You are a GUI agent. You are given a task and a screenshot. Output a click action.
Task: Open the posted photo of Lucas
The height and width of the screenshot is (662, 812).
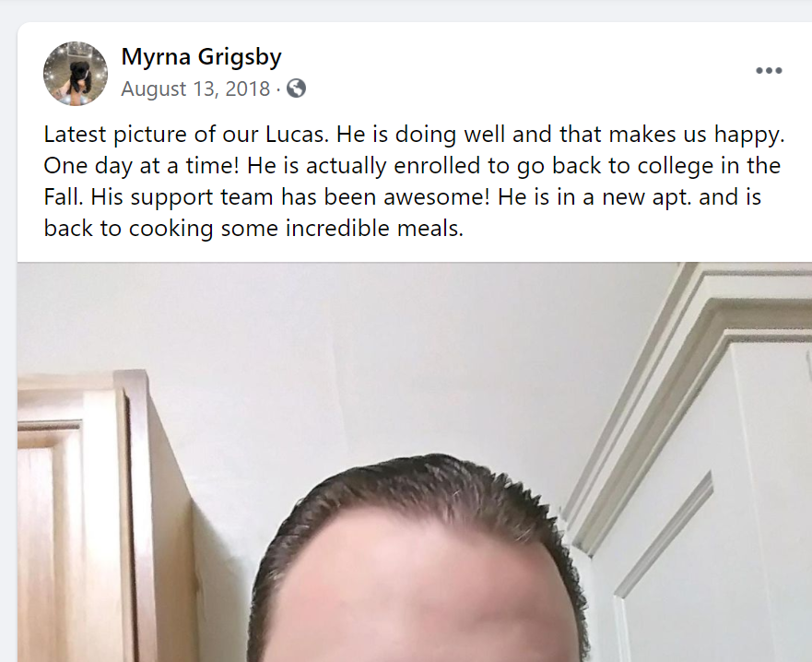415,462
